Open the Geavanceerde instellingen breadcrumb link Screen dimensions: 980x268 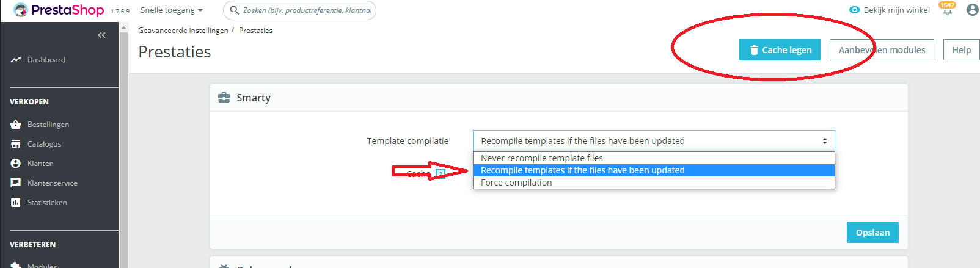coord(183,31)
